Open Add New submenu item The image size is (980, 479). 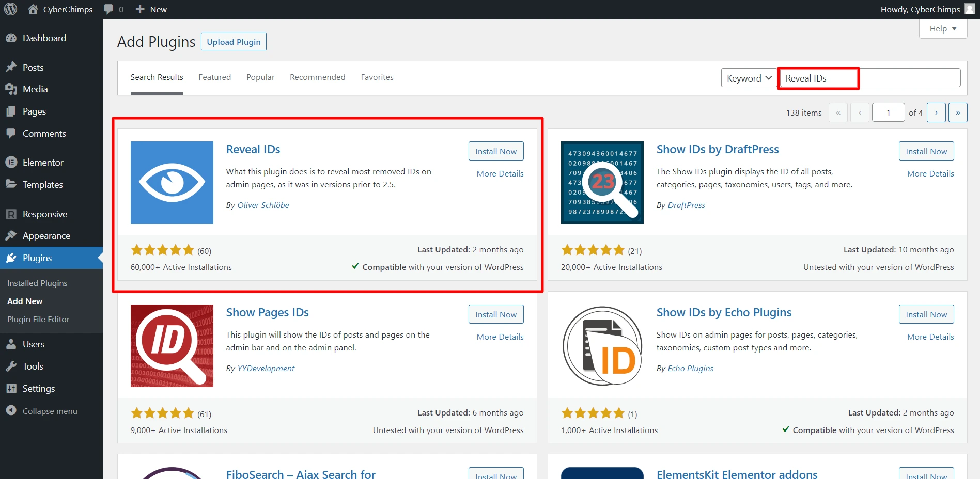click(25, 301)
